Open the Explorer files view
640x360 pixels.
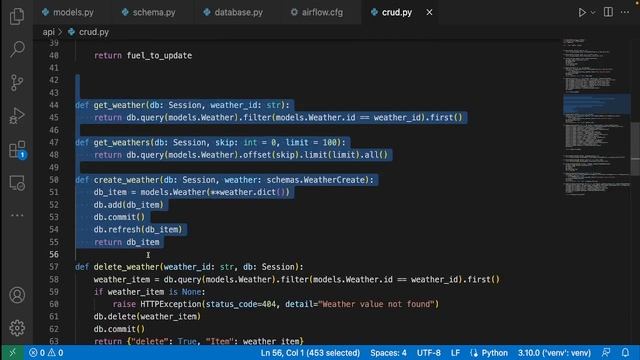17,16
